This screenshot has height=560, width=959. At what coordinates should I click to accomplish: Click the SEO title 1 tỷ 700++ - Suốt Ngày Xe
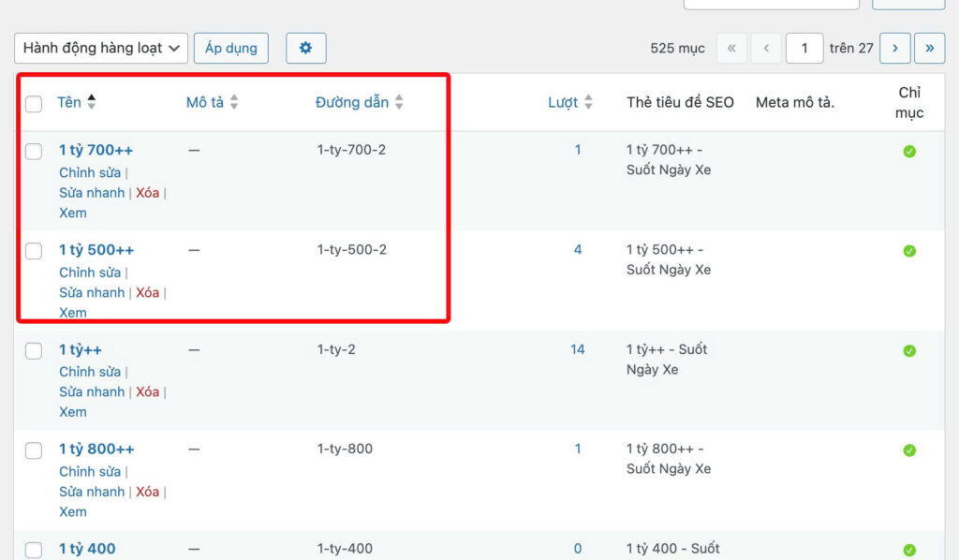(669, 159)
